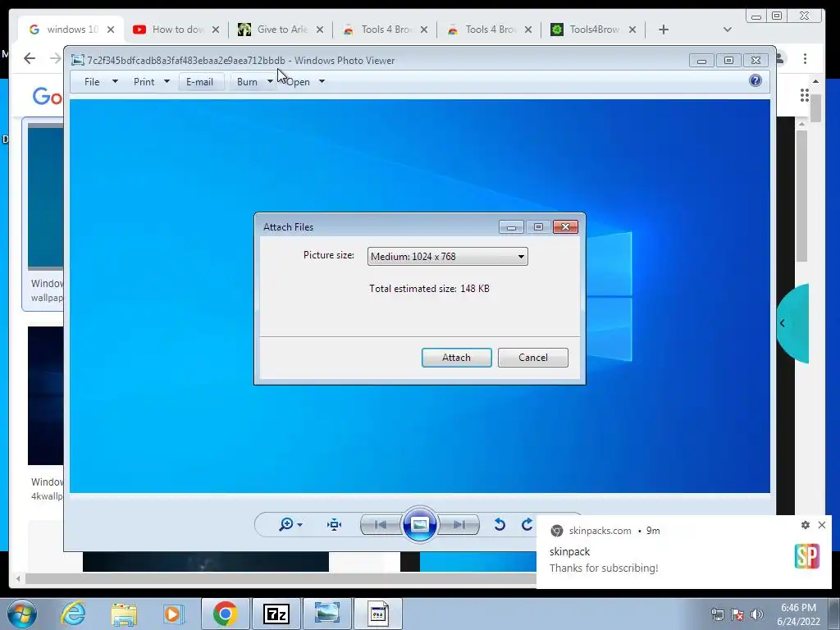Minimize the Attach Files dialog

pyautogui.click(x=511, y=226)
